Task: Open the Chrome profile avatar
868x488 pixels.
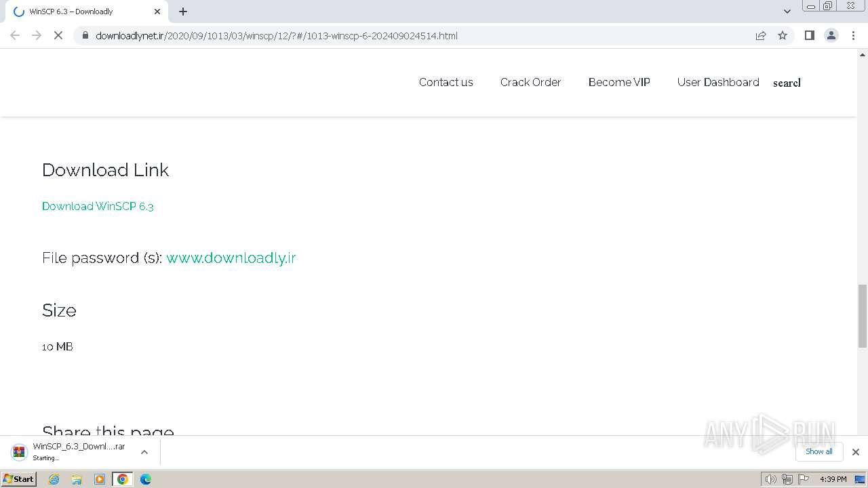Action: pyautogui.click(x=831, y=35)
